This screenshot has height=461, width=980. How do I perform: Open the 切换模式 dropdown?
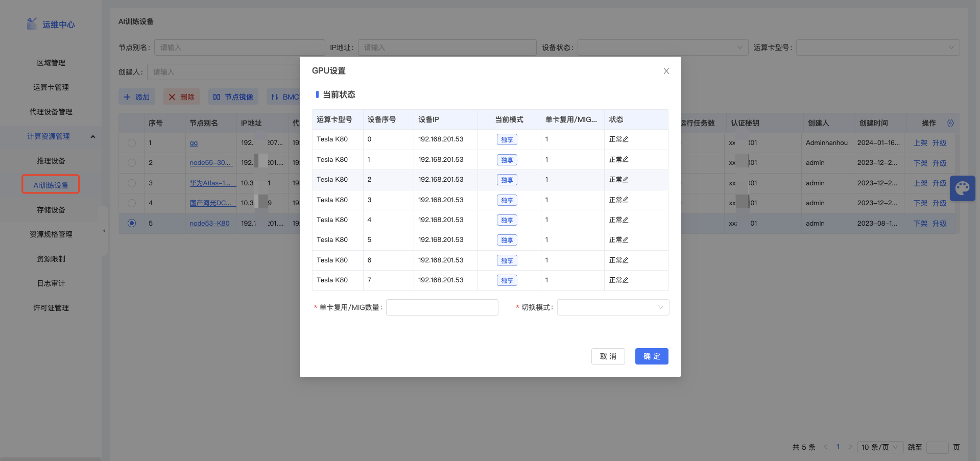tap(613, 307)
